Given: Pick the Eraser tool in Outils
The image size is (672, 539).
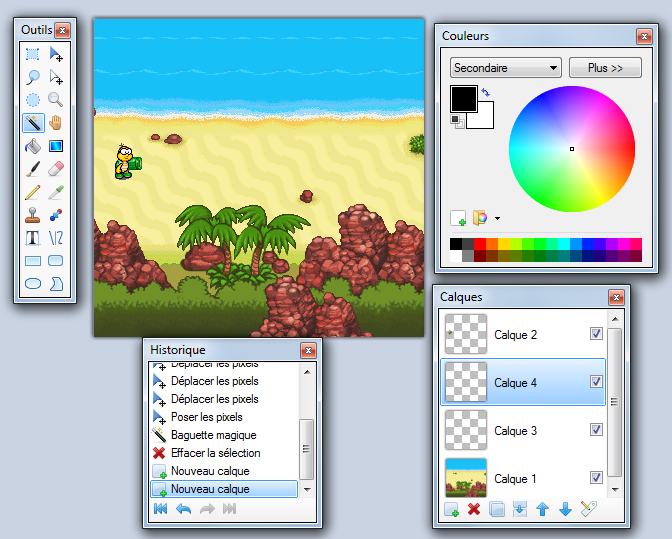Looking at the screenshot, I should (56, 169).
